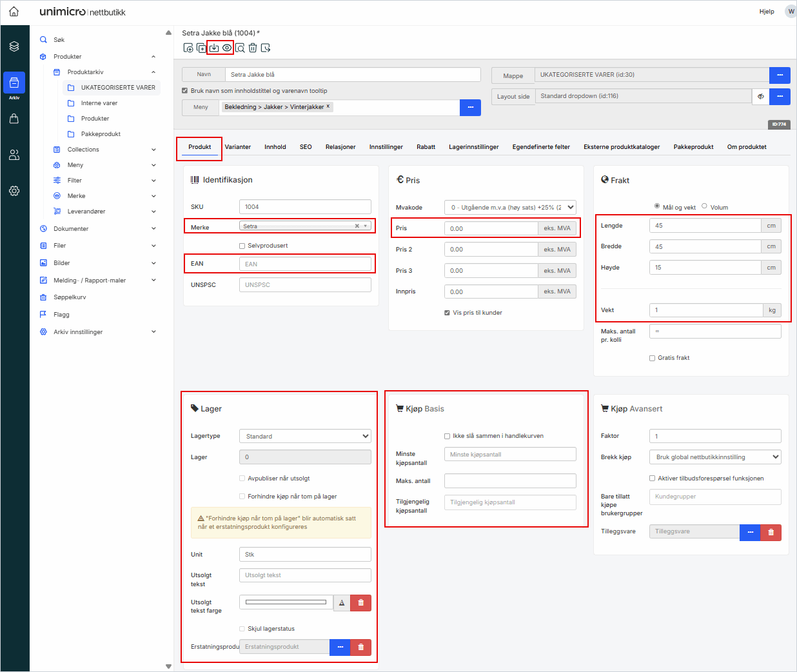The height and width of the screenshot is (672, 797).
Task: Click the trash delete icon in product toolbar
Action: coord(253,48)
